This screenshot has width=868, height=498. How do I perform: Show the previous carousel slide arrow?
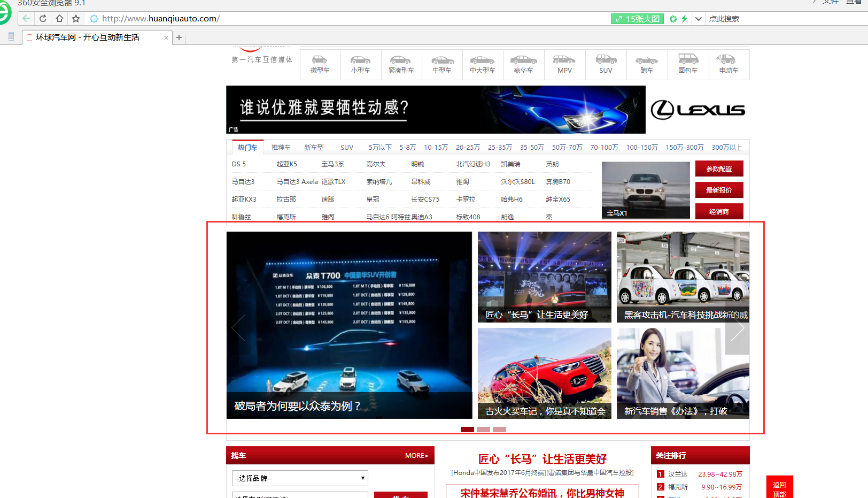pyautogui.click(x=238, y=328)
